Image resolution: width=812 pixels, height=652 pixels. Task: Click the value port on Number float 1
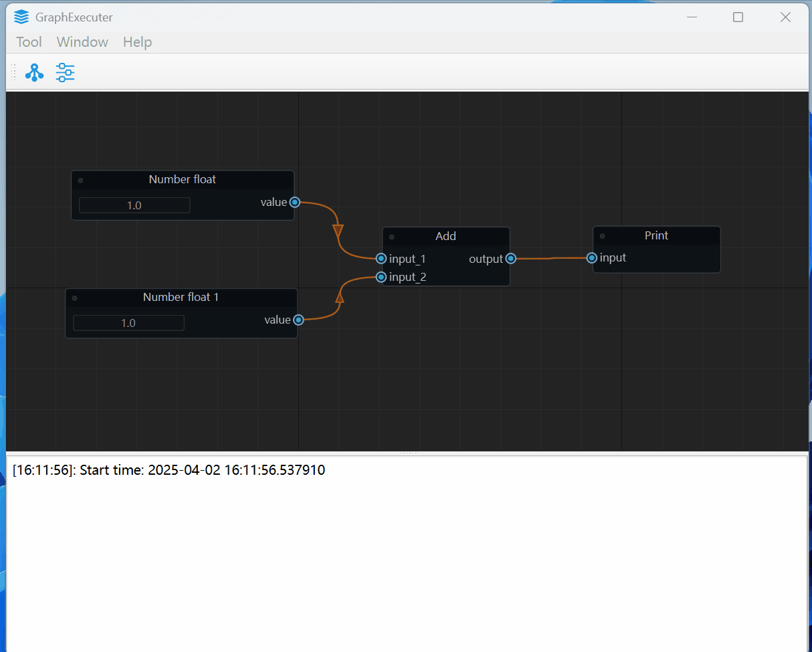[298, 320]
